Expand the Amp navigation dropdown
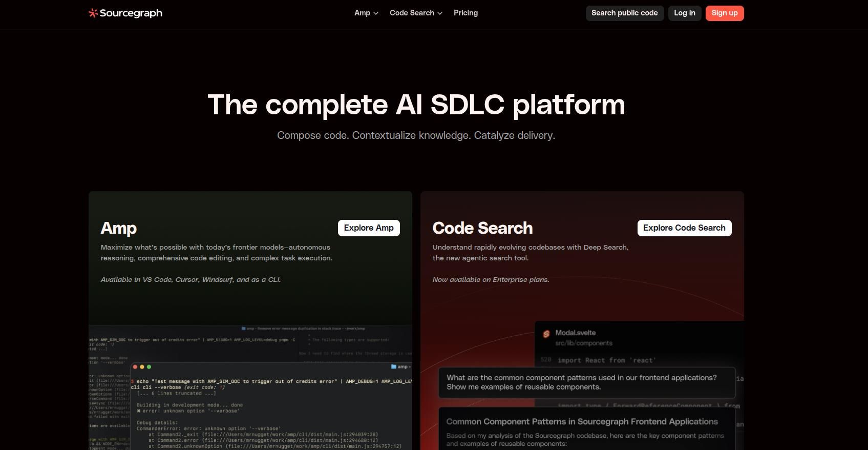This screenshot has width=868, height=450. (366, 13)
